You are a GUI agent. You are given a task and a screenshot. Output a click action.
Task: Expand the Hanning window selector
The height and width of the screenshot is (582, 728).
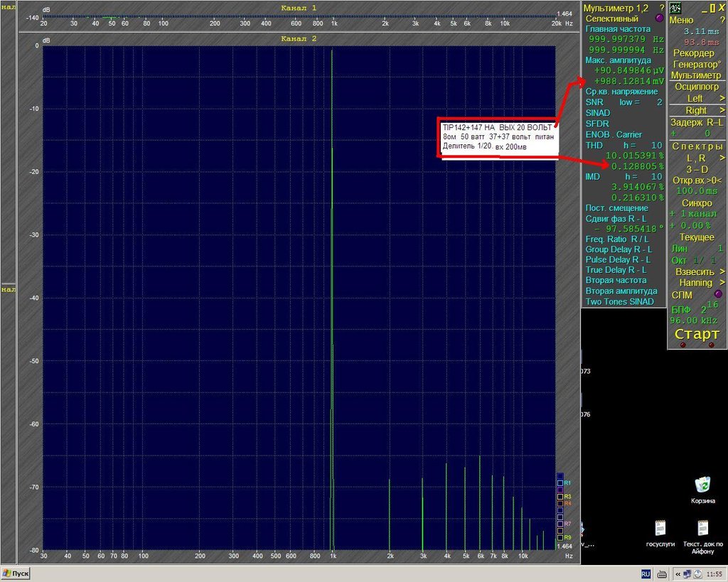[722, 283]
